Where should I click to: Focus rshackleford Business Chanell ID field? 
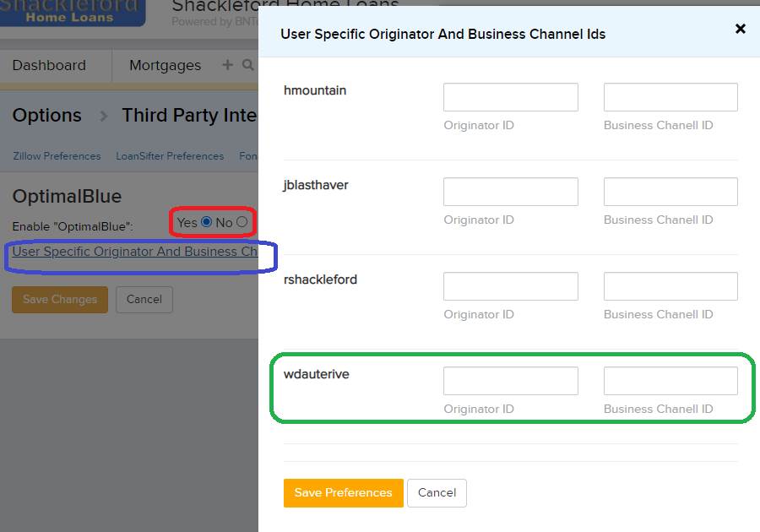pyautogui.click(x=670, y=286)
